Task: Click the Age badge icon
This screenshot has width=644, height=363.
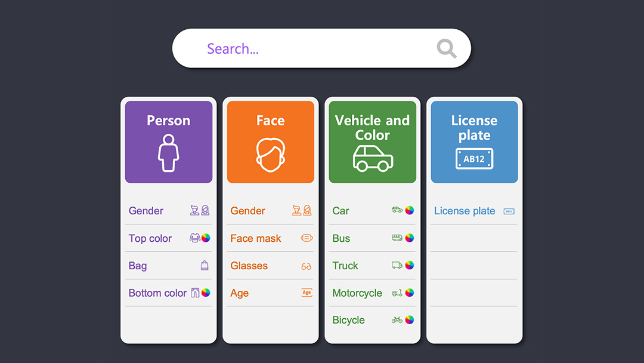Action: point(306,293)
